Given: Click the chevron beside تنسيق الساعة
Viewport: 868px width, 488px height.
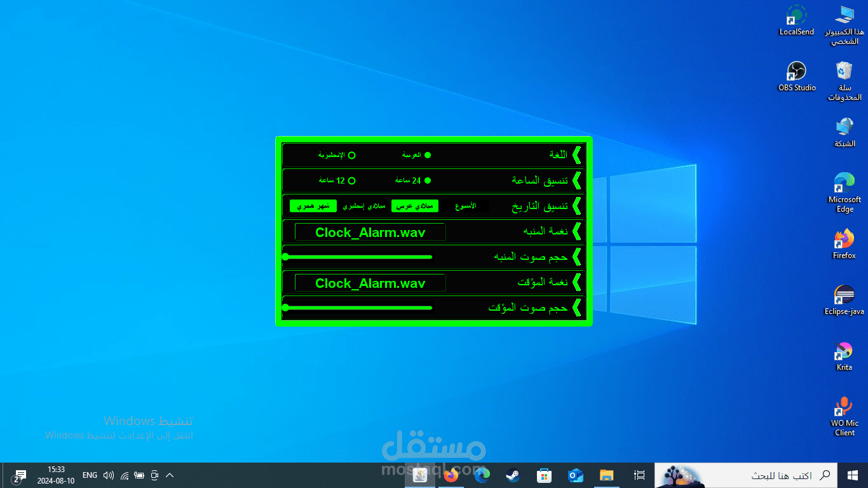Looking at the screenshot, I should coord(576,180).
